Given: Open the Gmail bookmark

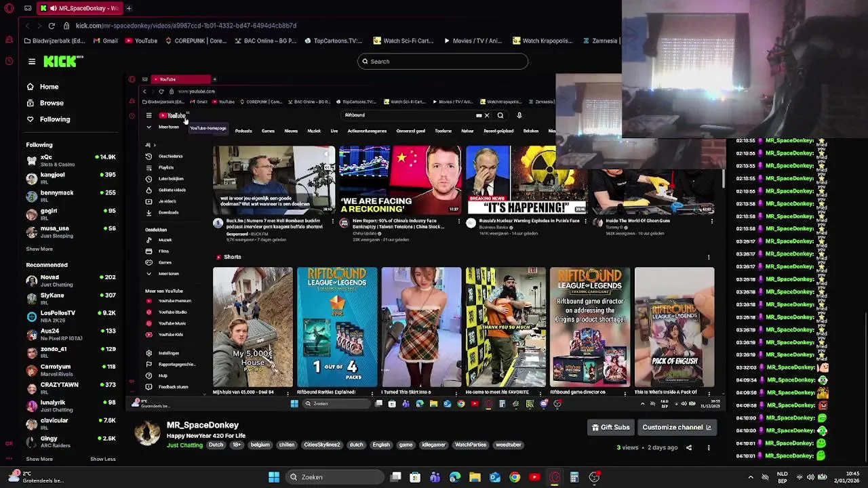Looking at the screenshot, I should point(104,41).
